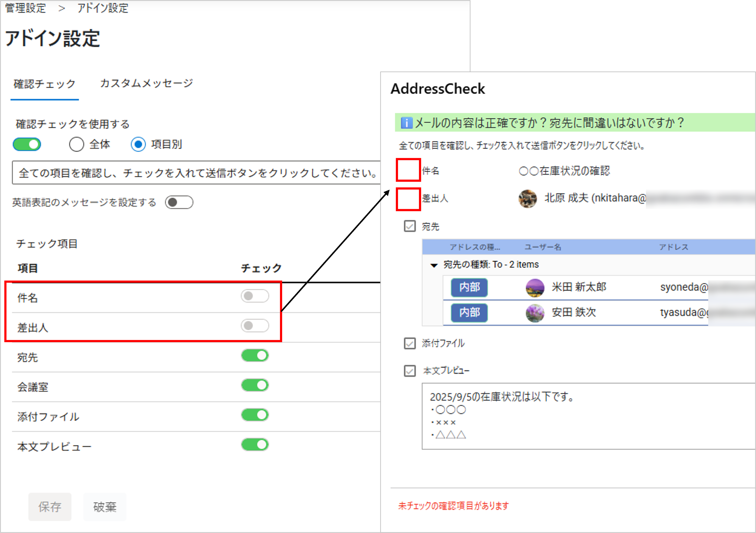Click 北原 成夫 sender avatar
The width and height of the screenshot is (756, 533).
[x=527, y=199]
